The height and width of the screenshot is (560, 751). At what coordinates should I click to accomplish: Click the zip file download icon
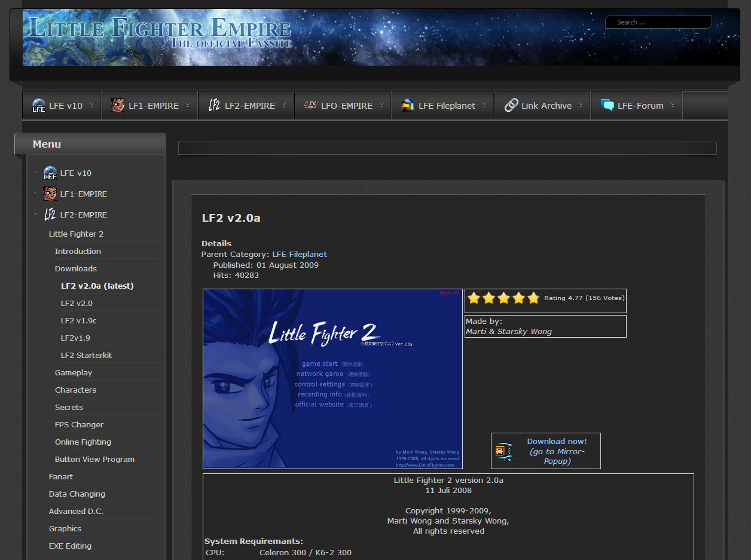tap(504, 451)
